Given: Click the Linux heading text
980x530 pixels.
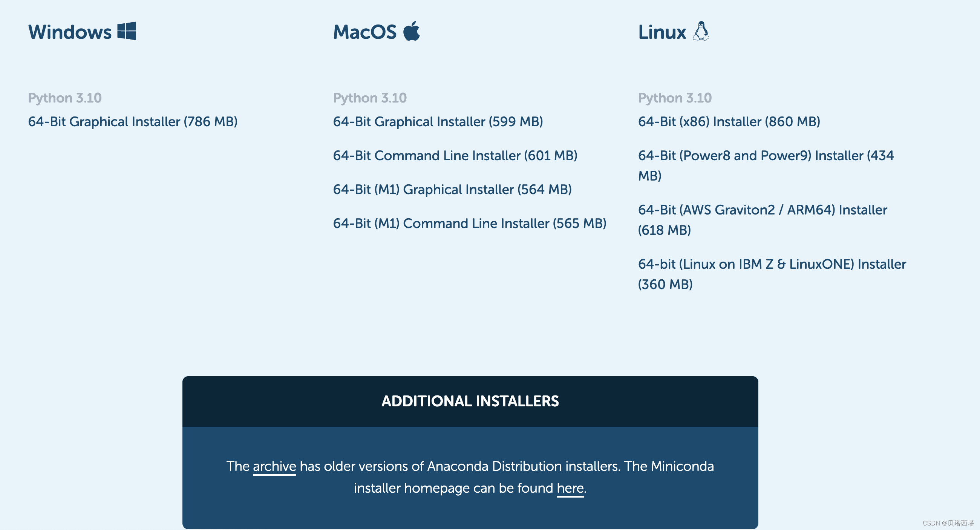Looking at the screenshot, I should [662, 32].
